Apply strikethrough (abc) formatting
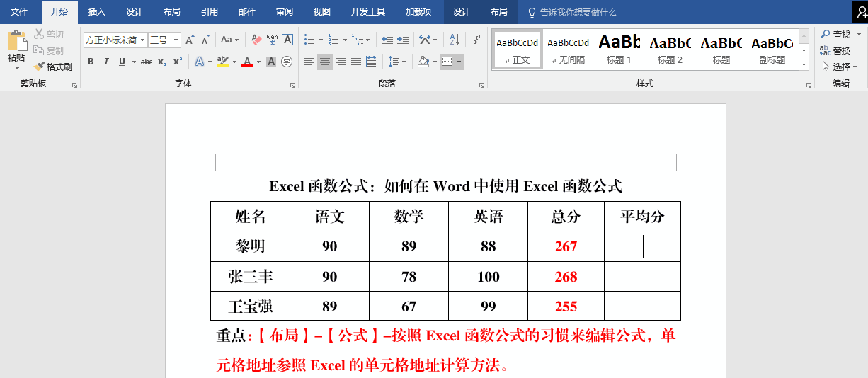 pos(147,62)
